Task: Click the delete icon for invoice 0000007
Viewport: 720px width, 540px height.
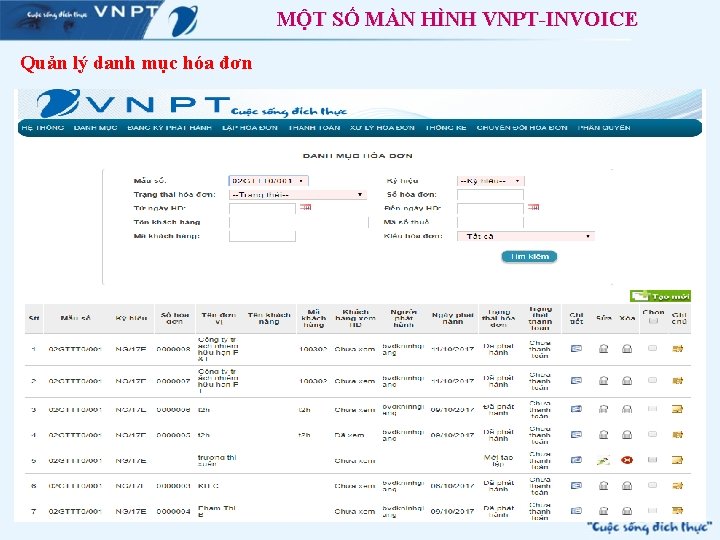Action: click(x=627, y=381)
